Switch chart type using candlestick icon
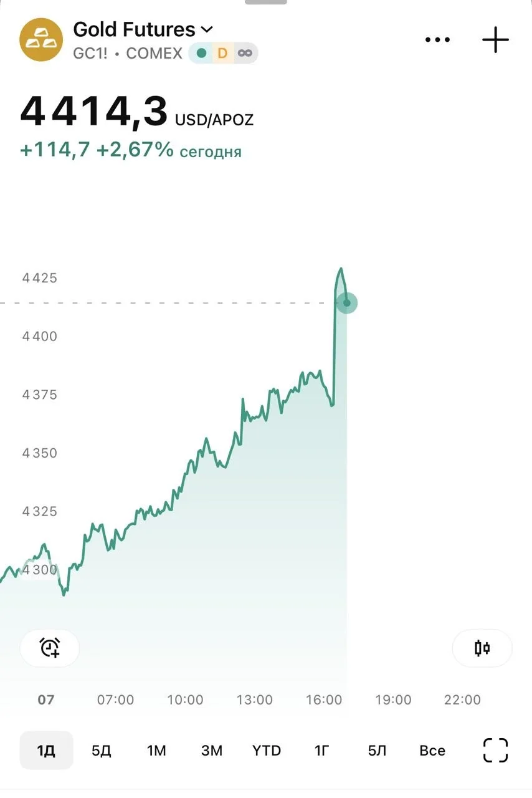 coord(482,648)
